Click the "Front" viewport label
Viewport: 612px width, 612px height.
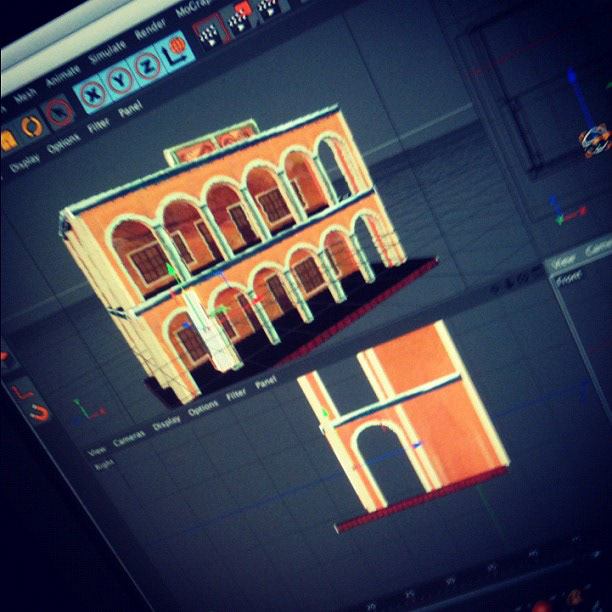(569, 278)
